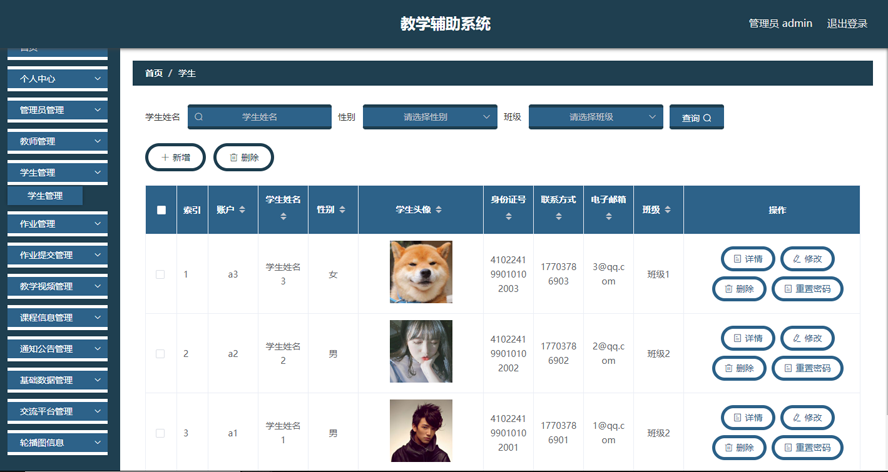Click the sort arrows beside 账户 column
Viewport: 888px width, 472px height.
click(x=242, y=210)
